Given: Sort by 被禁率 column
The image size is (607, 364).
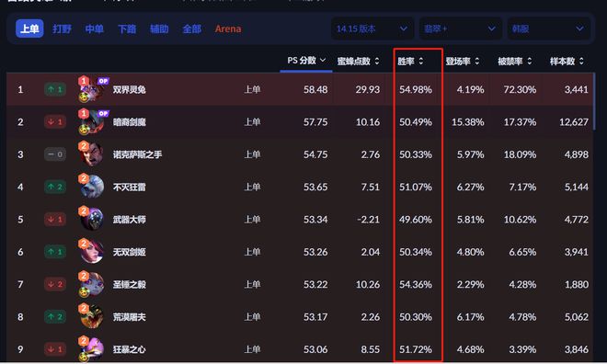Looking at the screenshot, I should click(514, 61).
